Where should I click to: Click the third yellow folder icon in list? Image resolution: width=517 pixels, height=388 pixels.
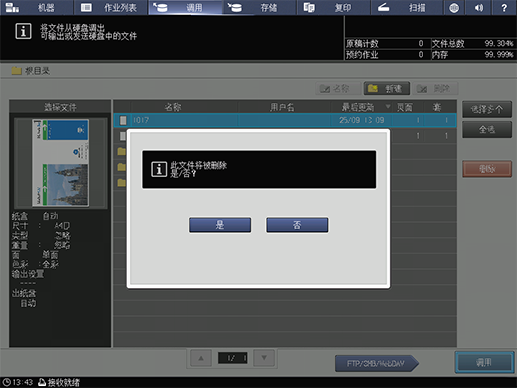[x=122, y=182]
